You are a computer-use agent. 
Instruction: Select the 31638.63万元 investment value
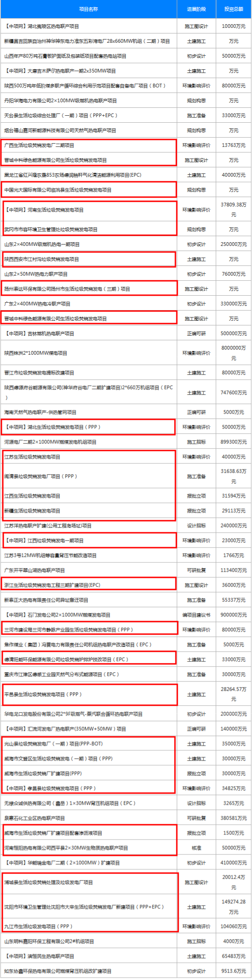pyautogui.click(x=233, y=476)
